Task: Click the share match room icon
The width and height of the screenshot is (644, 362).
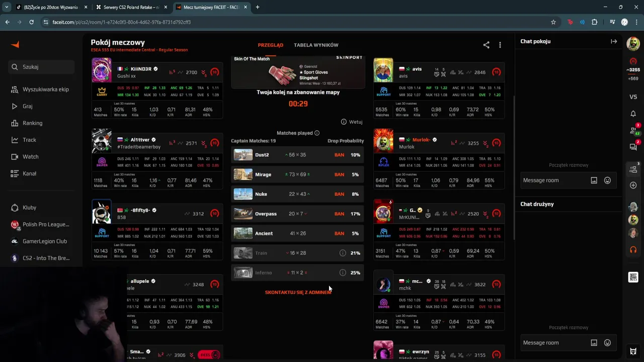Action: 486,45
